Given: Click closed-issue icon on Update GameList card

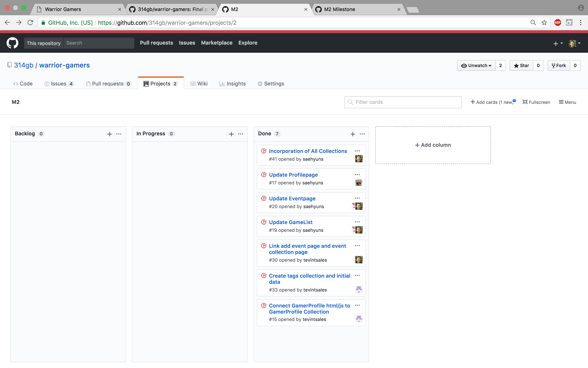Looking at the screenshot, I should 264,222.
